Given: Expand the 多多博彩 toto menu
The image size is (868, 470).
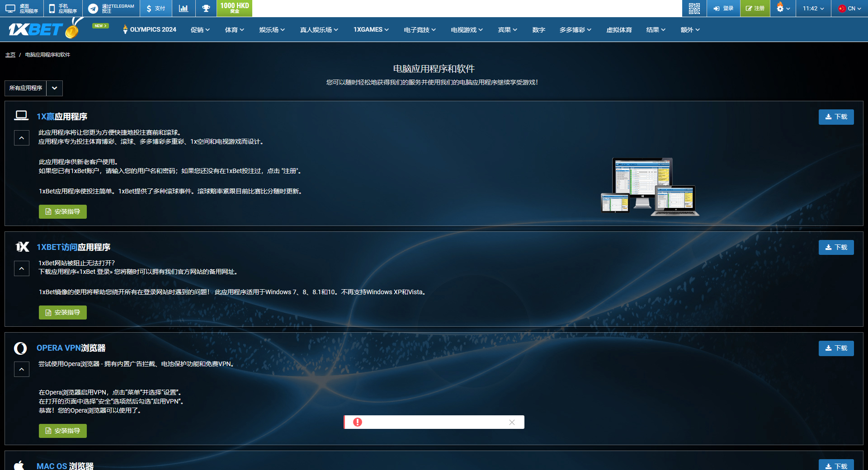Looking at the screenshot, I should point(575,30).
